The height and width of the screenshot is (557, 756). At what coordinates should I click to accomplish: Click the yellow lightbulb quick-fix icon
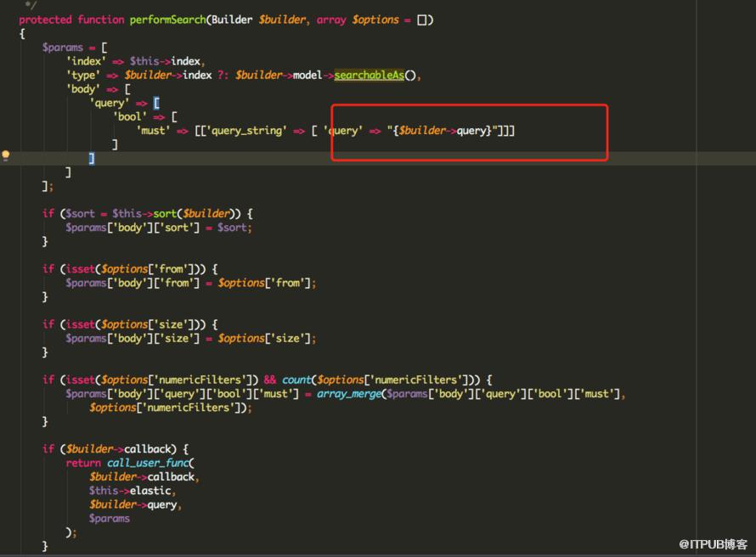point(6,155)
